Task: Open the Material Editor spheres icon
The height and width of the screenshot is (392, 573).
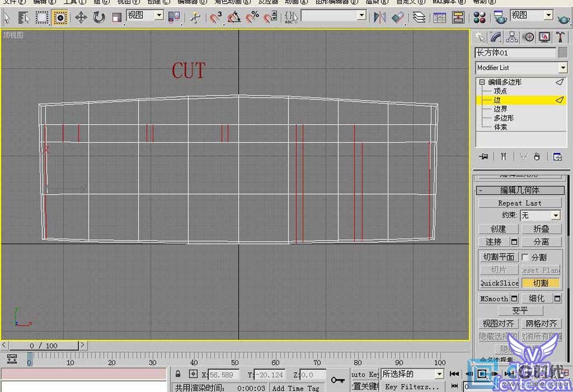Action: coord(479,17)
